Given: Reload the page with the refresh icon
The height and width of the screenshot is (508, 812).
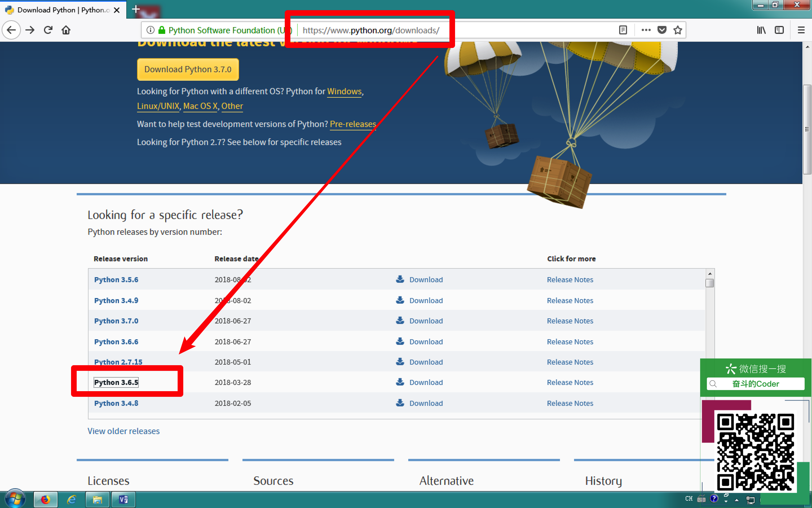Looking at the screenshot, I should click(48, 30).
